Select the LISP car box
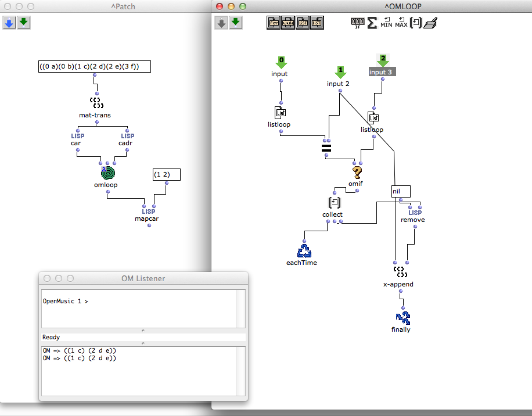Screen dimensions: 532x416 (x=77, y=136)
